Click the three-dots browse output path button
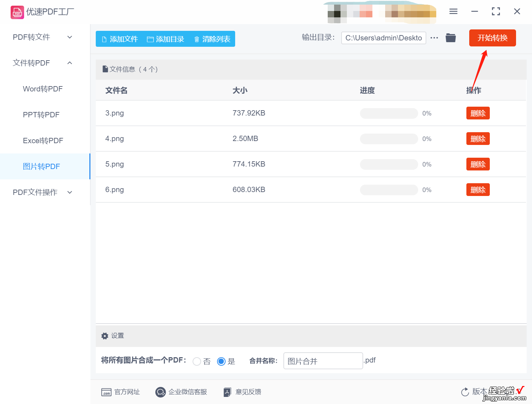This screenshot has height=404, width=532. (434, 38)
